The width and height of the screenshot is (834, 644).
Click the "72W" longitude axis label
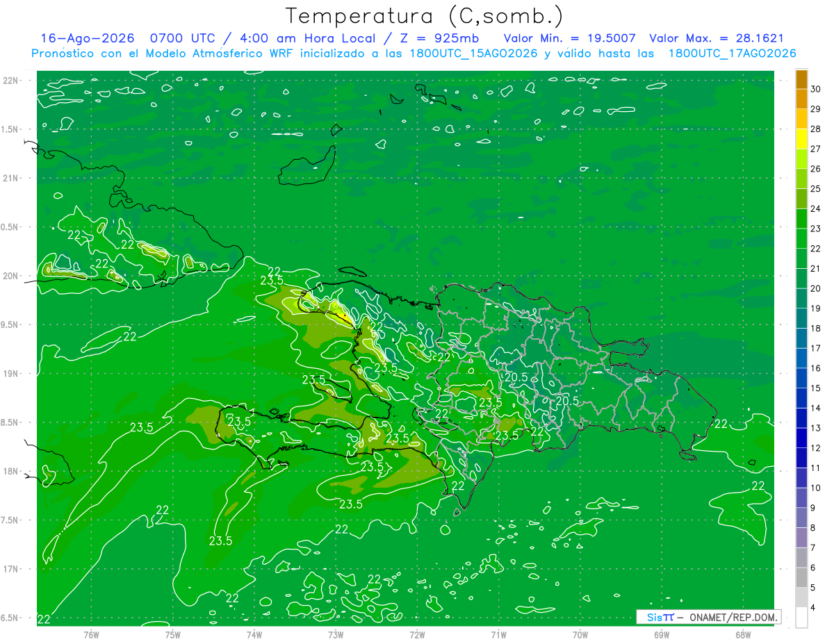click(x=417, y=634)
